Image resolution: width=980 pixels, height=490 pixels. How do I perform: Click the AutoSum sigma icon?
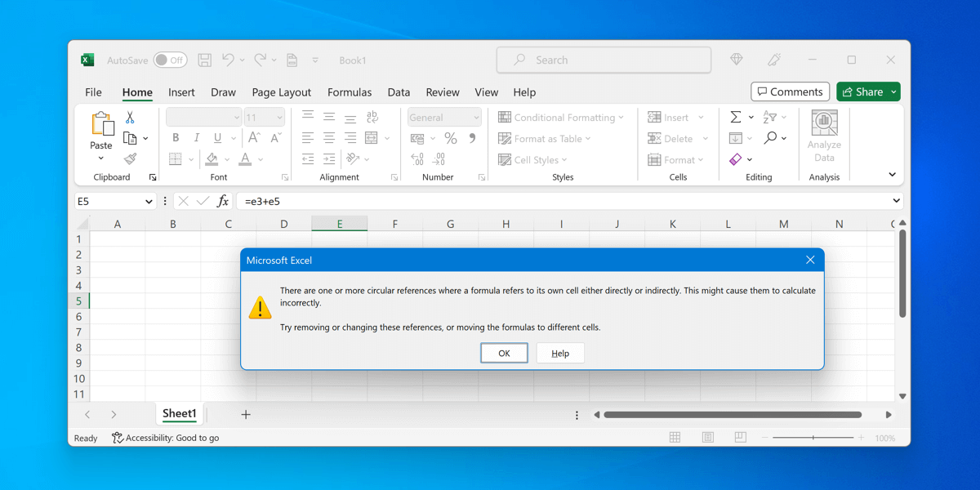click(x=736, y=118)
